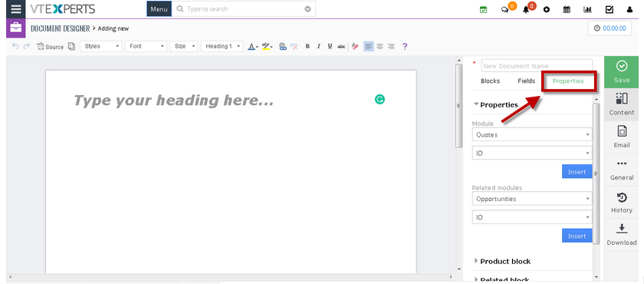Open the Quotes module dropdown

(x=532, y=134)
